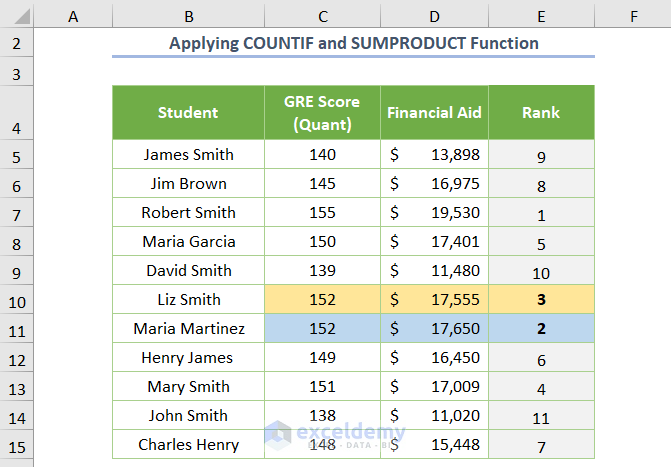Click column E header
This screenshot has width=671, height=467.
(541, 15)
